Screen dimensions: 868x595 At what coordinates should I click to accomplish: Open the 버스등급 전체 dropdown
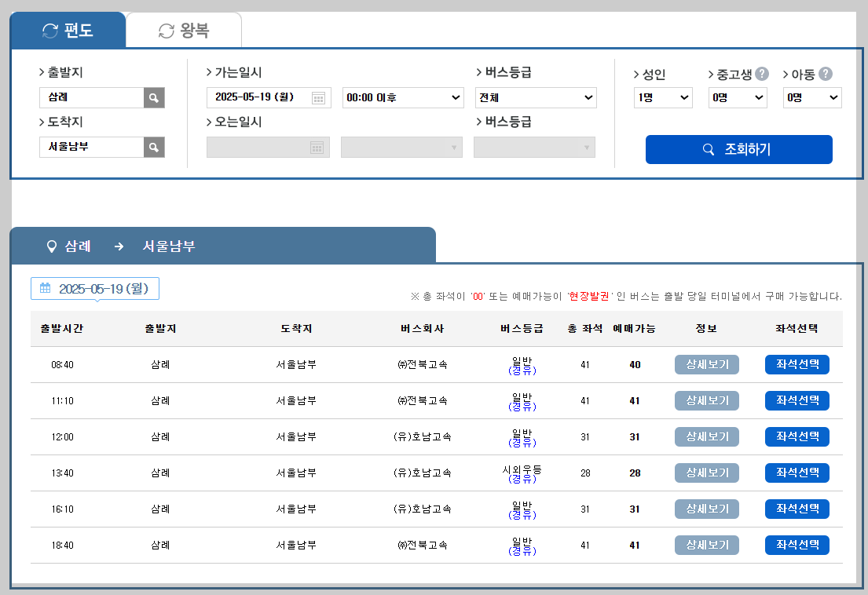pyautogui.click(x=536, y=97)
